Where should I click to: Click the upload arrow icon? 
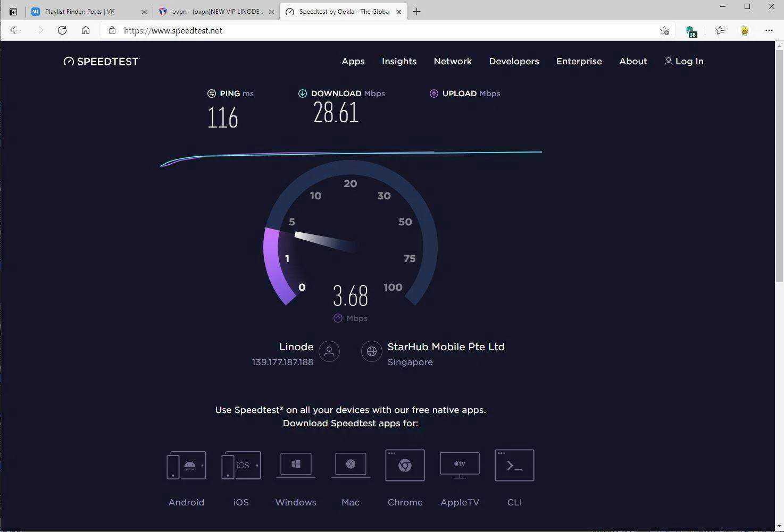click(x=434, y=94)
